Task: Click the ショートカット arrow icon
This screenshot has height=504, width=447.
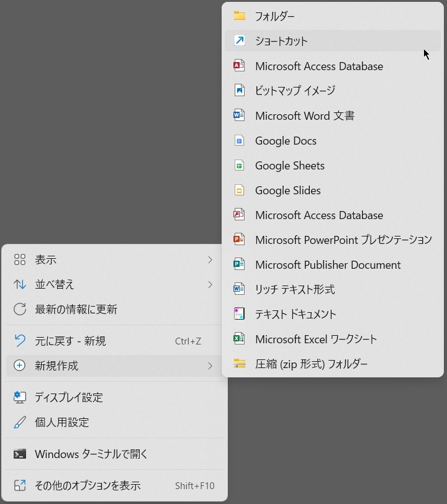Action: coord(239,41)
